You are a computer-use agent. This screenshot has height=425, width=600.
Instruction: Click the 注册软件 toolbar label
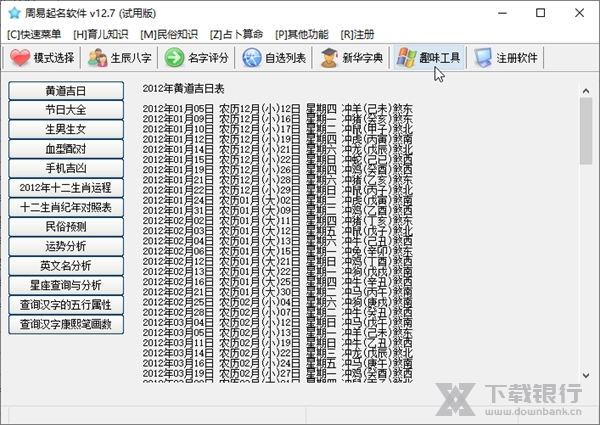[x=517, y=58]
